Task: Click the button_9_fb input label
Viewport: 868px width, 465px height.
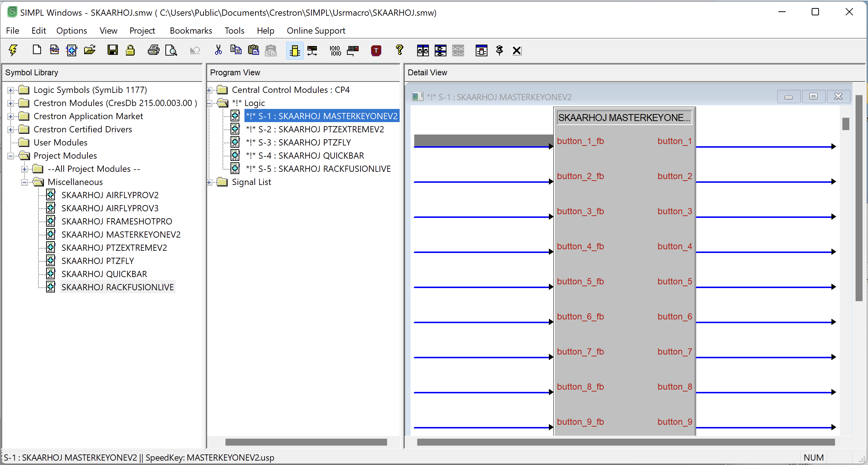Action: click(580, 422)
